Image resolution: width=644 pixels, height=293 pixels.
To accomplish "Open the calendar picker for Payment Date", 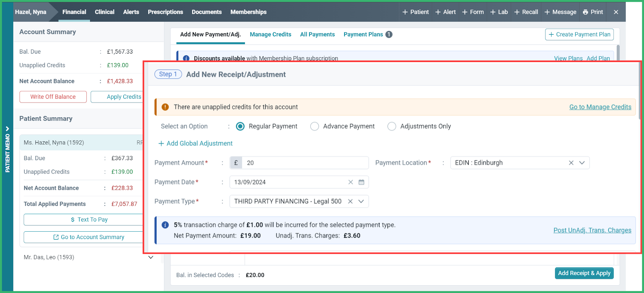I will [361, 182].
